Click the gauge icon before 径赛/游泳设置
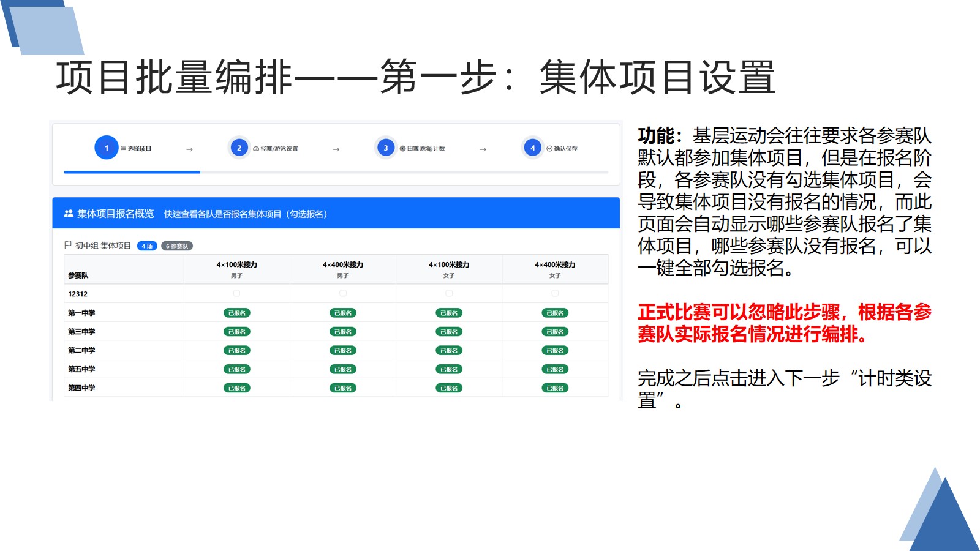Viewport: 980px width, 551px height. coord(256,148)
